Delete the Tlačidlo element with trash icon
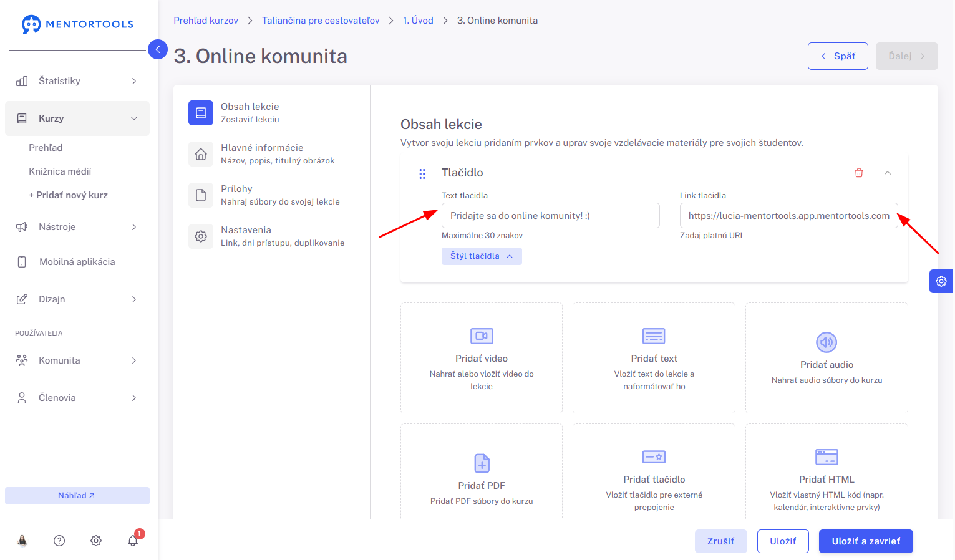Screen dimensions: 955x560 (x=859, y=173)
